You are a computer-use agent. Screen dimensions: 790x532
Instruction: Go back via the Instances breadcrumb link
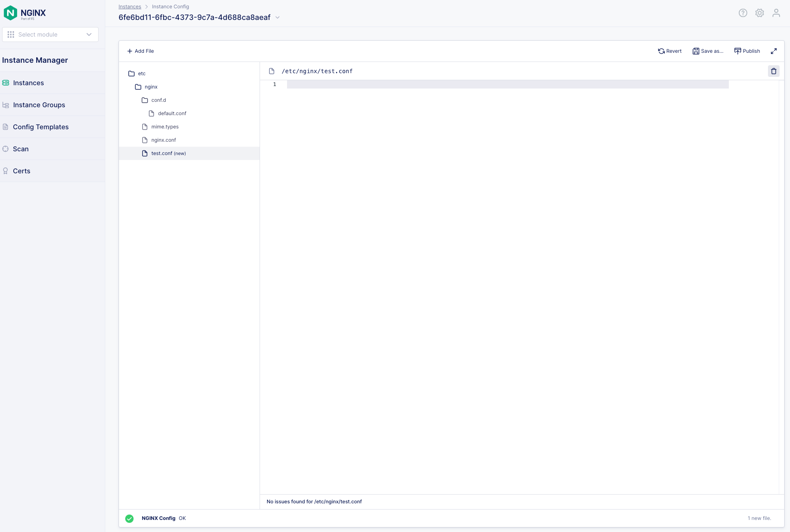click(130, 7)
